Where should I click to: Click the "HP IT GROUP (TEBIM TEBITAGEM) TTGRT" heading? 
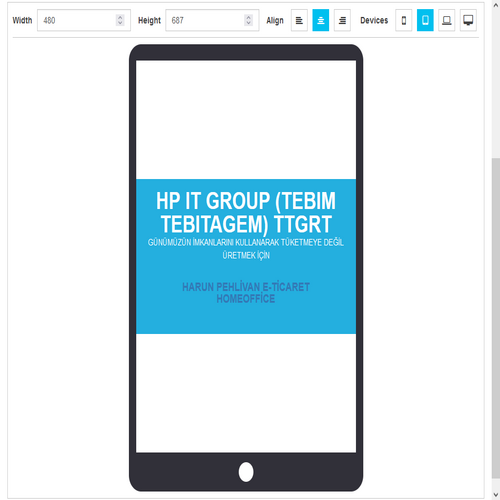pos(246,212)
